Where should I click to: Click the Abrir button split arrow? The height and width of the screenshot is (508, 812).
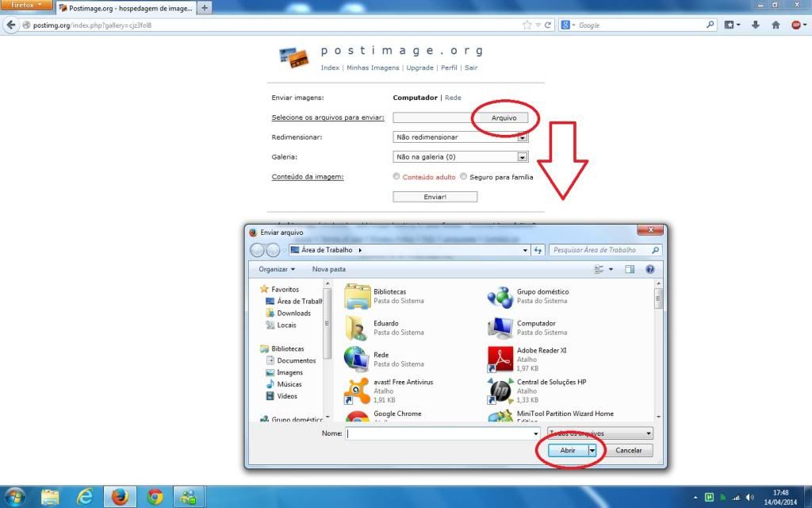592,450
